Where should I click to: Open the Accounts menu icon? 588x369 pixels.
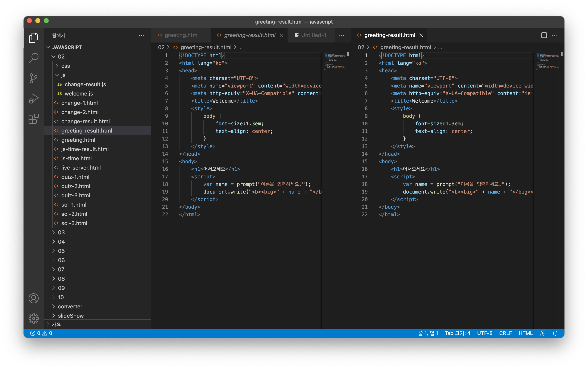[x=34, y=298]
